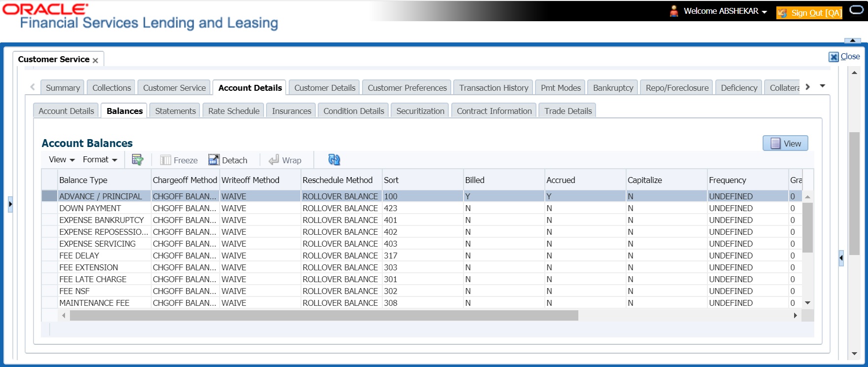The width and height of the screenshot is (868, 367).
Task: Click the table's horizontal scrollbar
Action: (x=324, y=316)
